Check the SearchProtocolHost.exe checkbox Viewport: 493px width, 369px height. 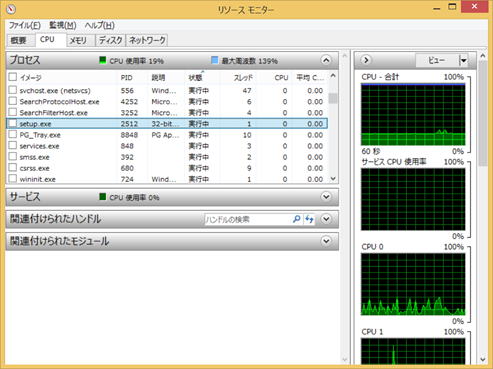[13, 101]
